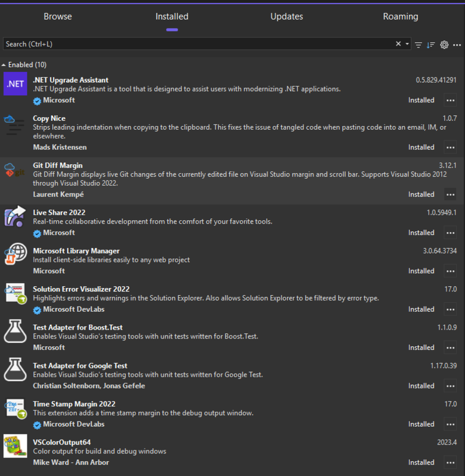Click the Git Diff Margin extension icon
Image resolution: width=465 pixels, height=476 pixels.
click(14, 170)
